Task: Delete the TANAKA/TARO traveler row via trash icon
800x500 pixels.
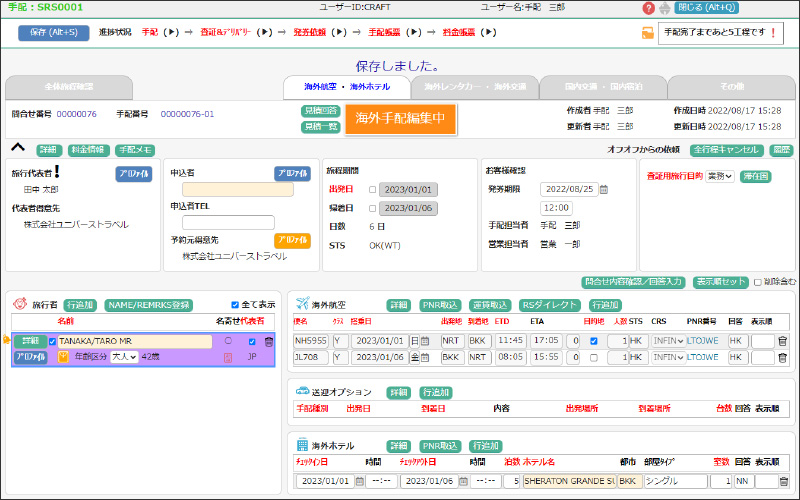Action: [x=269, y=341]
